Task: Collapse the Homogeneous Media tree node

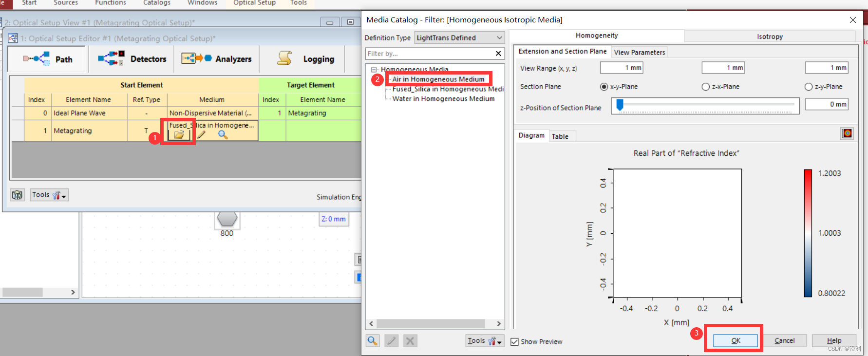Action: 374,70
